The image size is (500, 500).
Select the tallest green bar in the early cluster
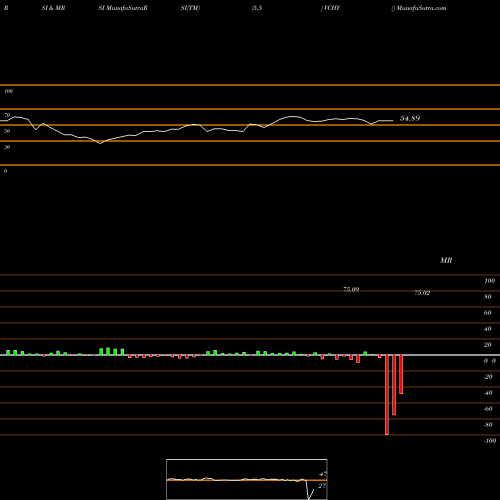pos(108,351)
